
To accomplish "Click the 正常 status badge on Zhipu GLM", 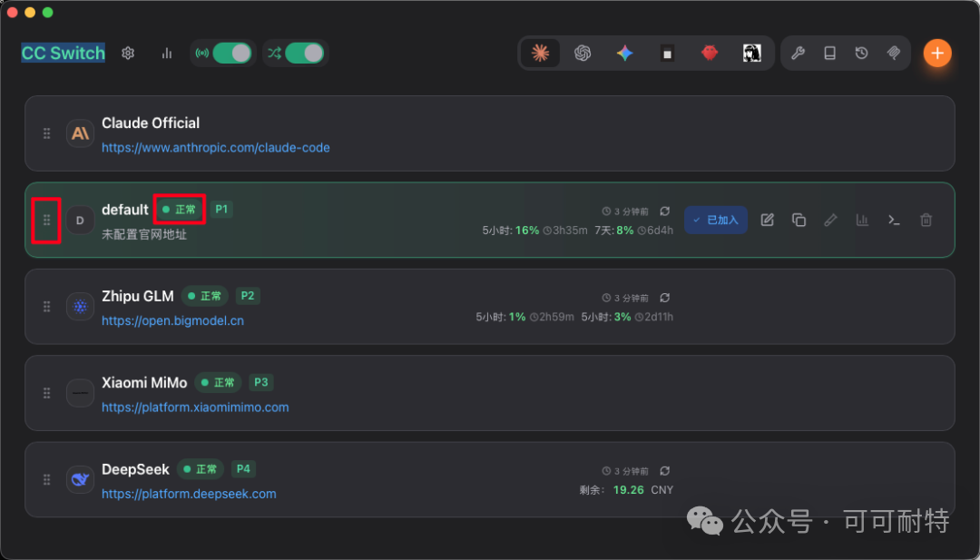I will (x=205, y=296).
